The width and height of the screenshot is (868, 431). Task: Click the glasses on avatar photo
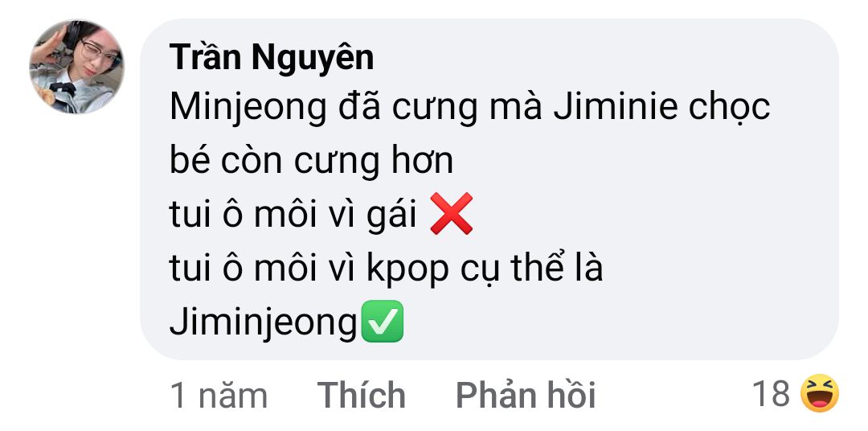100,52
